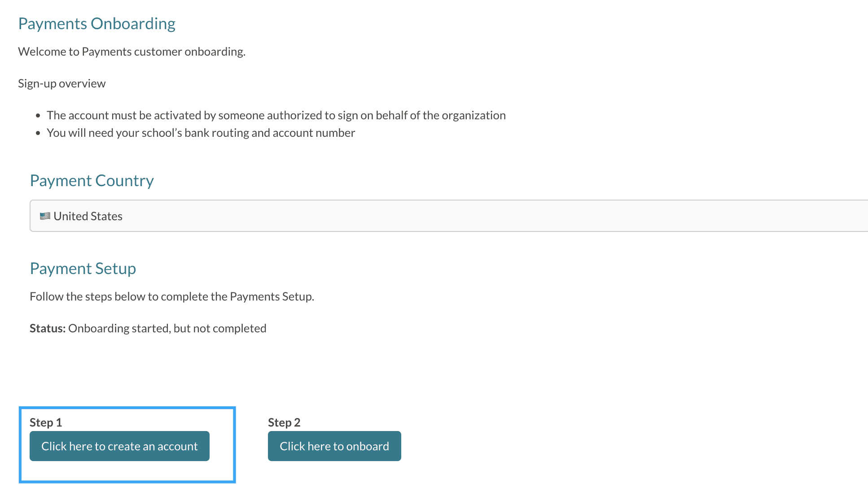
Task: Click the first bullet point marker
Action: point(38,116)
